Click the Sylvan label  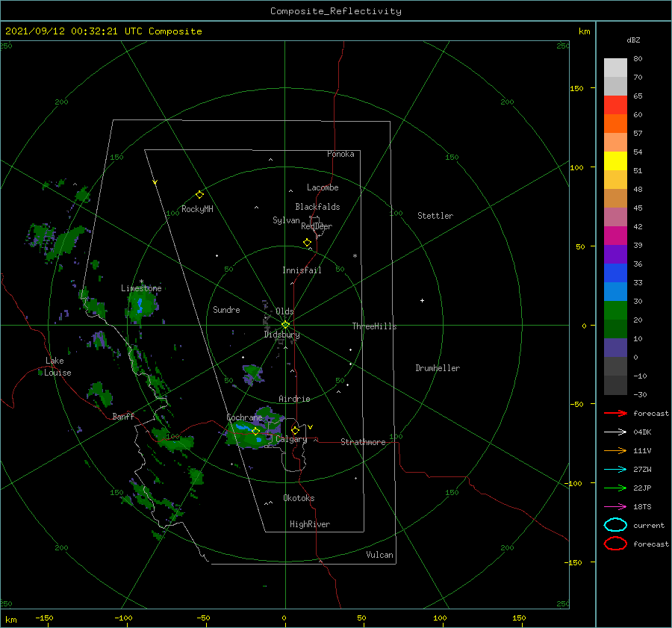286,220
